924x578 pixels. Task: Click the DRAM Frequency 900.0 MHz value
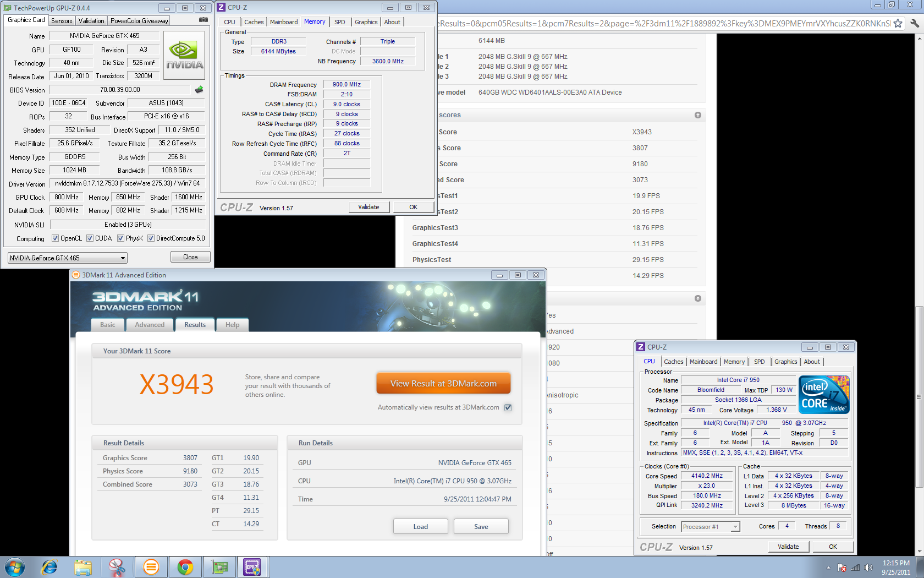tap(346, 84)
